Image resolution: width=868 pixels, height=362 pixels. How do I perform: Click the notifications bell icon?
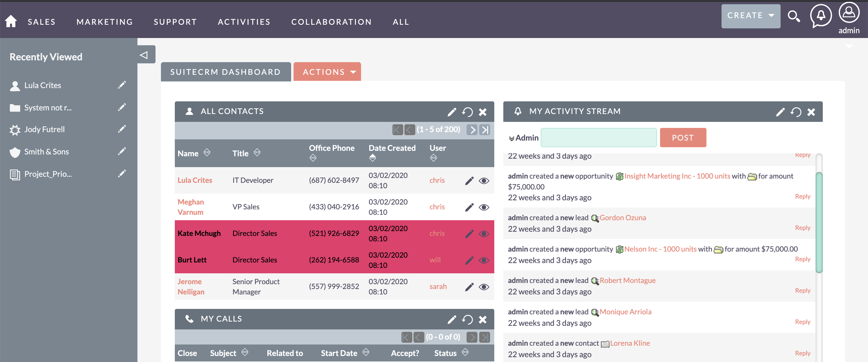coord(820,15)
